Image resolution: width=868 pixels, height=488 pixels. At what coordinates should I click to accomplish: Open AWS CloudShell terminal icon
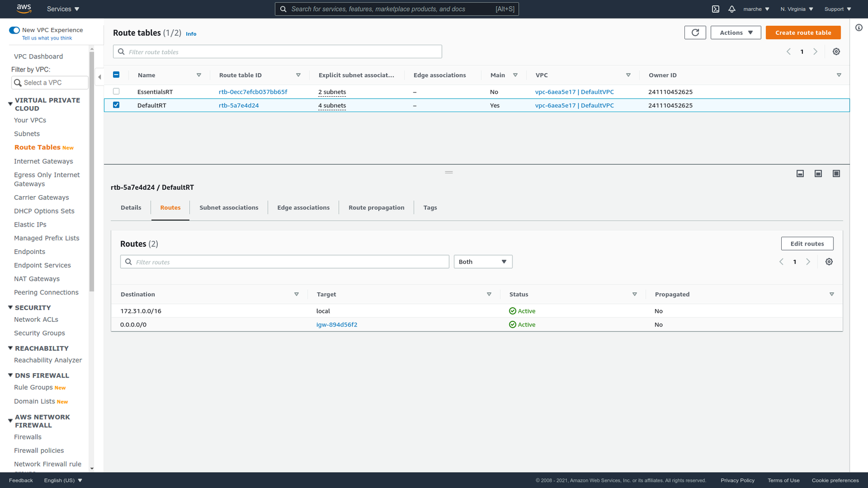pos(715,9)
